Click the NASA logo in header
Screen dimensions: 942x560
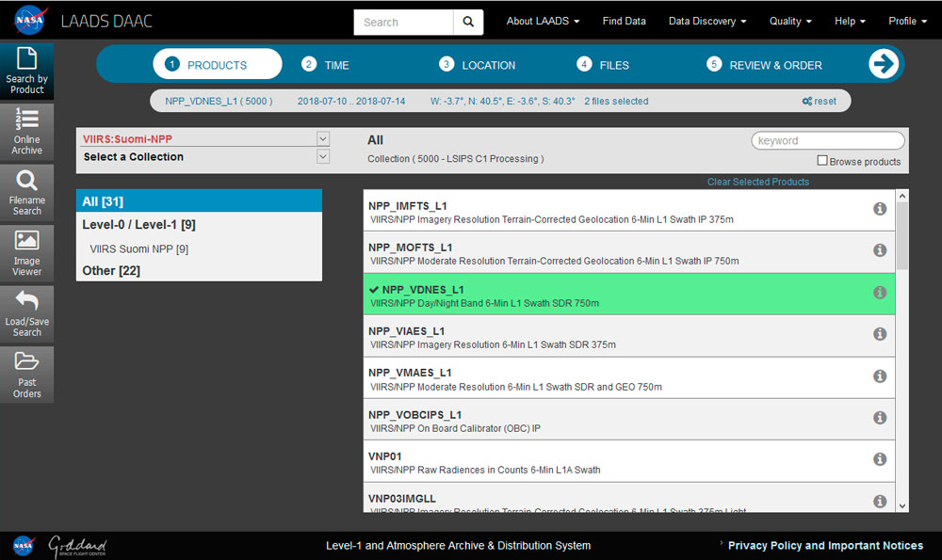click(30, 21)
